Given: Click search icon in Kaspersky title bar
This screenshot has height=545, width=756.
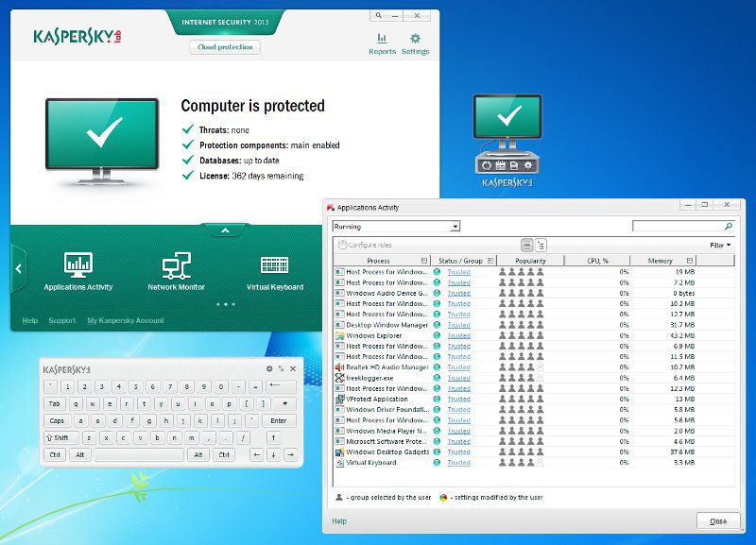Looking at the screenshot, I should pyautogui.click(x=379, y=15).
